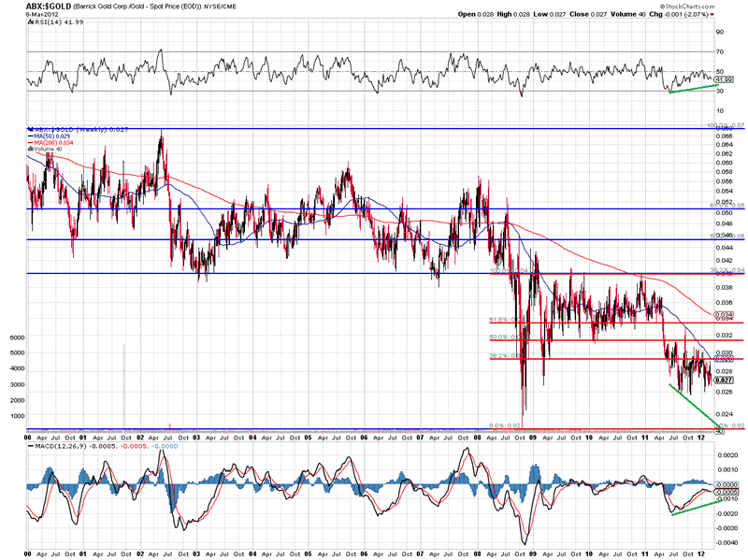The image size is (748, 560).
Task: Click the 'MACD(12,26,9)' indicator label
Action: pyautogui.click(x=62, y=447)
